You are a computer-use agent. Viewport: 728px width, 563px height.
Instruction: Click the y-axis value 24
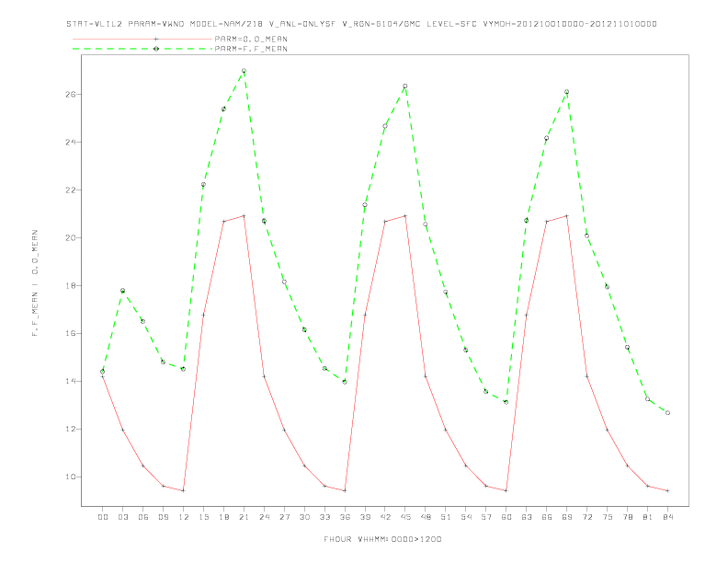[71, 143]
